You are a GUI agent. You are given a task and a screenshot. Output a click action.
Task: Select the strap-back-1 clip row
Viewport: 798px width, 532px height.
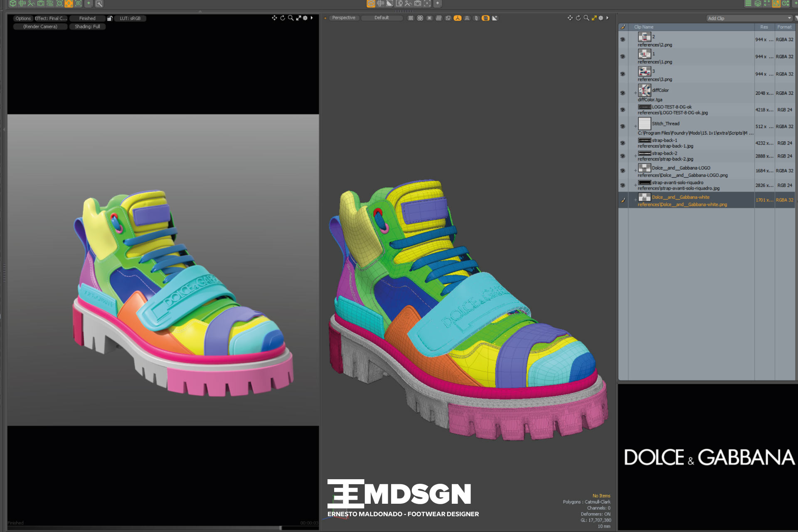(x=707, y=143)
